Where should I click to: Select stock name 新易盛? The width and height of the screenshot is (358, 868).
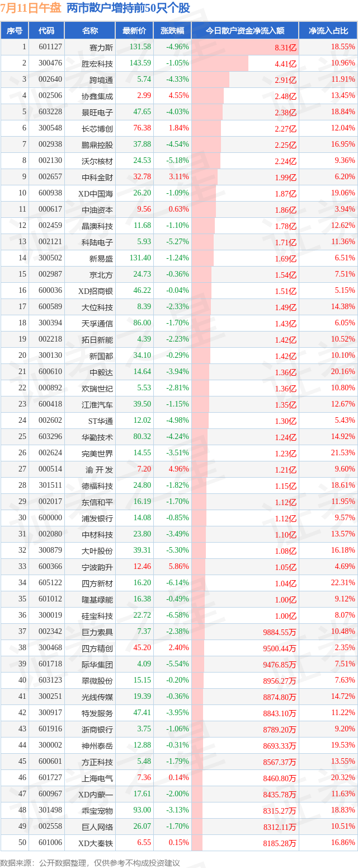tap(101, 259)
